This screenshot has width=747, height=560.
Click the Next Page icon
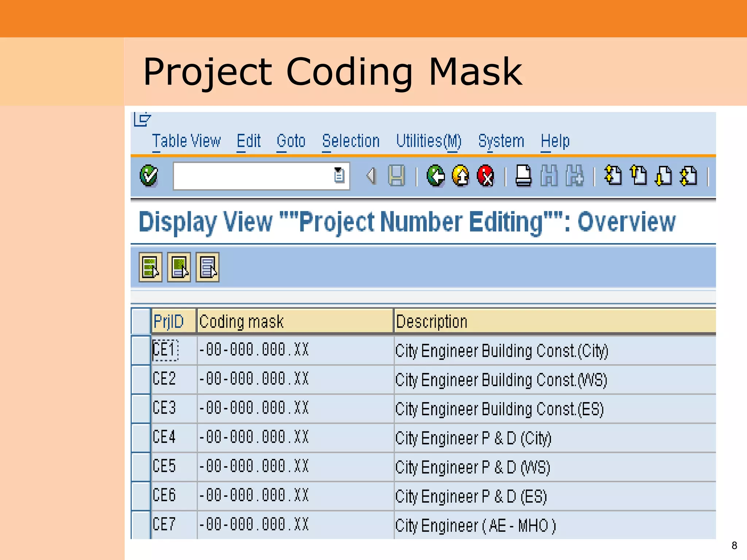tap(663, 176)
